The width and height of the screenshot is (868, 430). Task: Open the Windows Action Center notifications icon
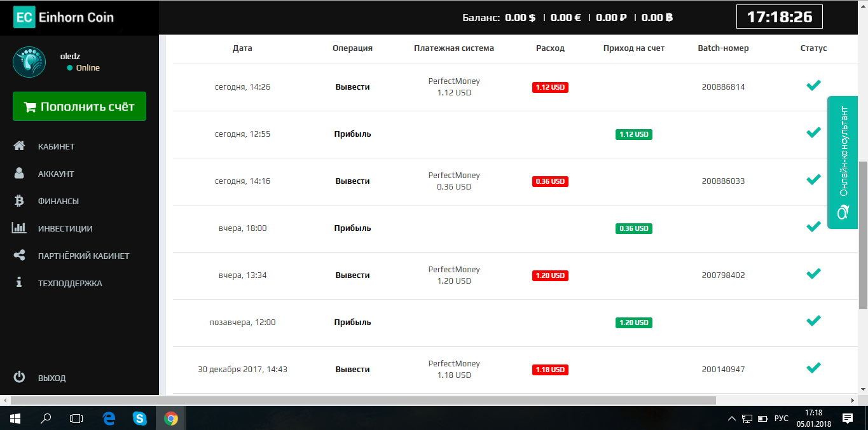click(848, 418)
